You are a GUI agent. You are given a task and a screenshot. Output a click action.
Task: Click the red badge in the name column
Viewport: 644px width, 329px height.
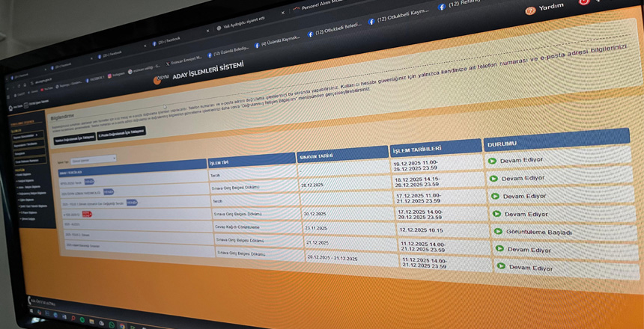(86, 214)
